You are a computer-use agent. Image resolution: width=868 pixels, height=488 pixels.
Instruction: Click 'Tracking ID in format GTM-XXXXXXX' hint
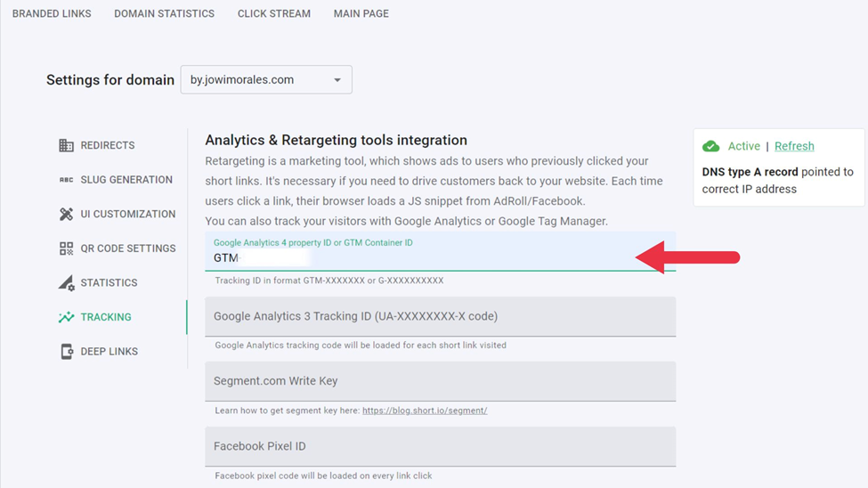[329, 281]
